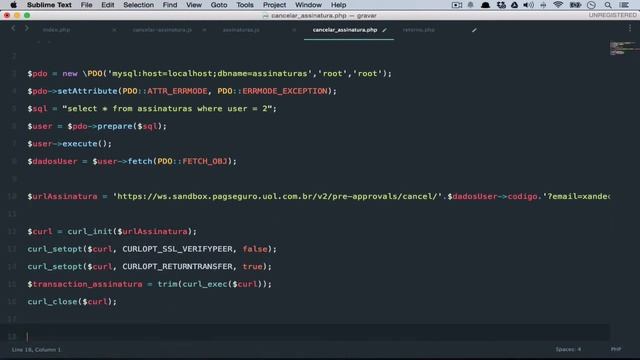This screenshot has height=360, width=640.
Task: Open the Find menu
Action: (x=170, y=5)
